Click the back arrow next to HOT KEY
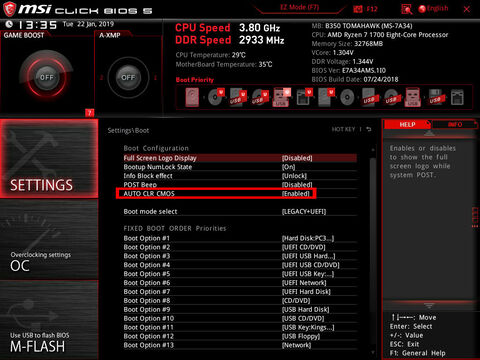The image size is (480, 360). coord(369,129)
